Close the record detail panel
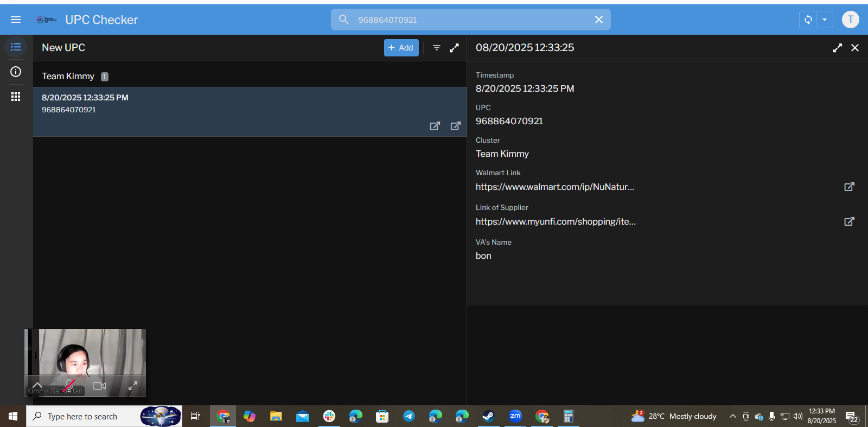 [x=855, y=48]
